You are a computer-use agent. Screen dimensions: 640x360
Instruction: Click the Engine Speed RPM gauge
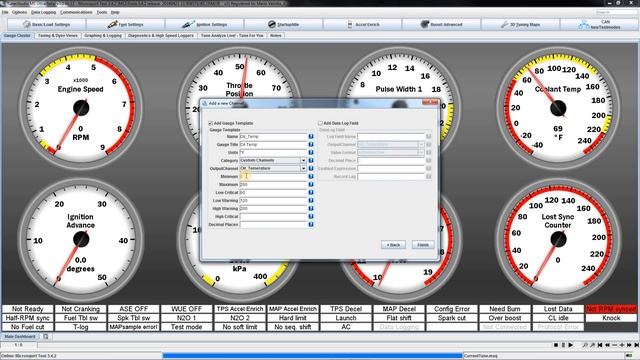(80, 108)
